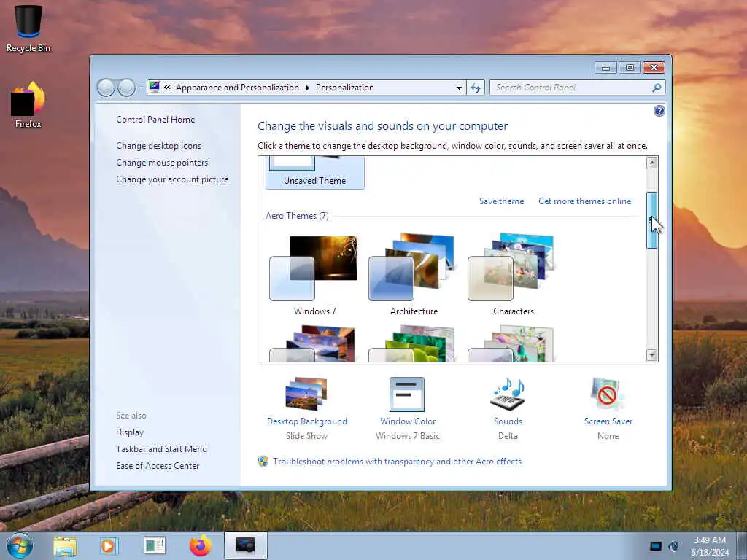Viewport: 747px width, 560px height.
Task: Click the Aero Themes (7) group header
Action: click(x=297, y=216)
